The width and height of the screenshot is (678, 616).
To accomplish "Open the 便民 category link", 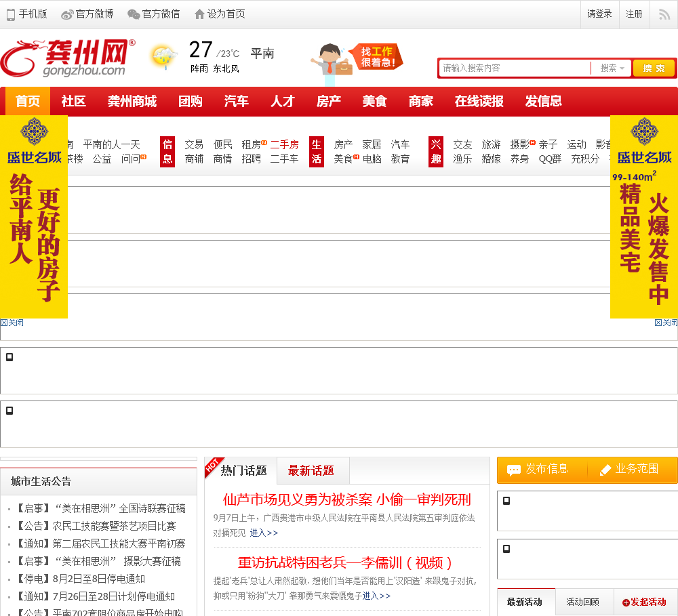I will [222, 144].
